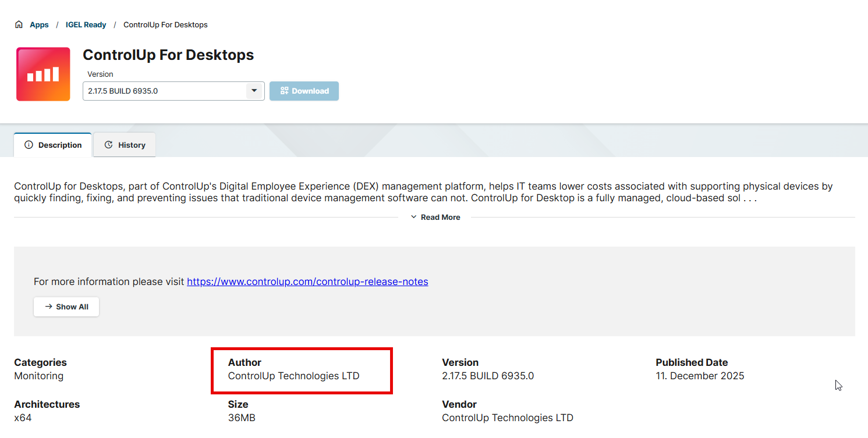
Task: Click the chevron beside Read More
Action: (414, 217)
